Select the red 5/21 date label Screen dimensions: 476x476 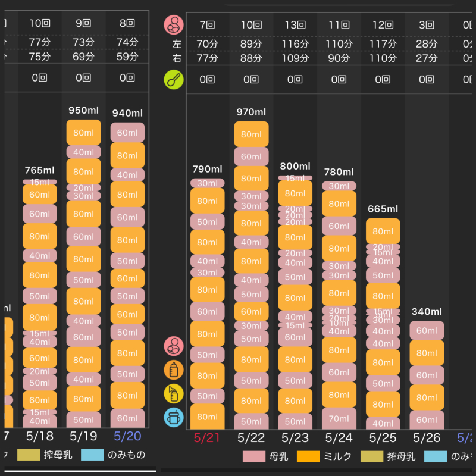click(207, 438)
